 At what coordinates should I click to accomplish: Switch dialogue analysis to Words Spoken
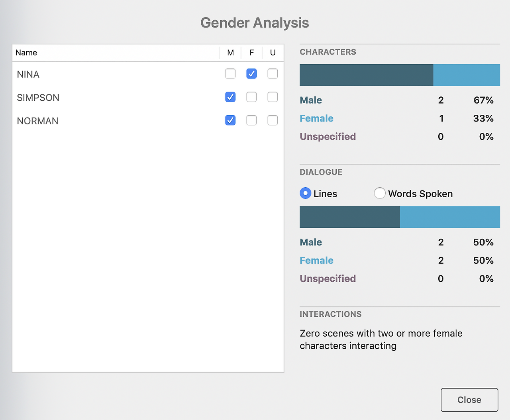(x=380, y=193)
